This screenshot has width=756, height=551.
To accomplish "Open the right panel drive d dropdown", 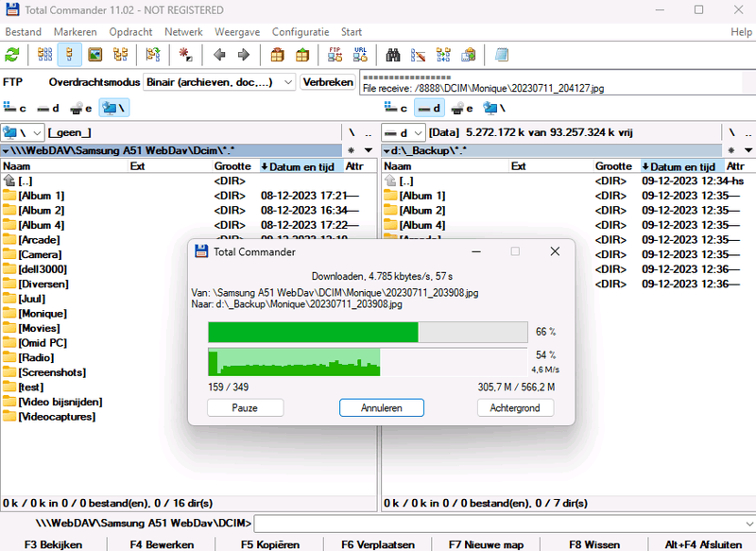I will pyautogui.click(x=404, y=132).
